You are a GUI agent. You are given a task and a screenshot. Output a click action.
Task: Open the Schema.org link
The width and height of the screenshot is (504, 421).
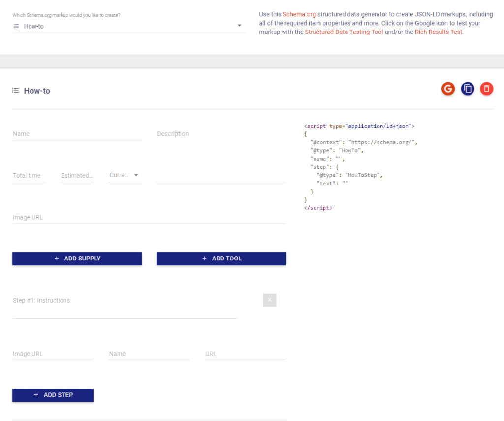pyautogui.click(x=299, y=14)
